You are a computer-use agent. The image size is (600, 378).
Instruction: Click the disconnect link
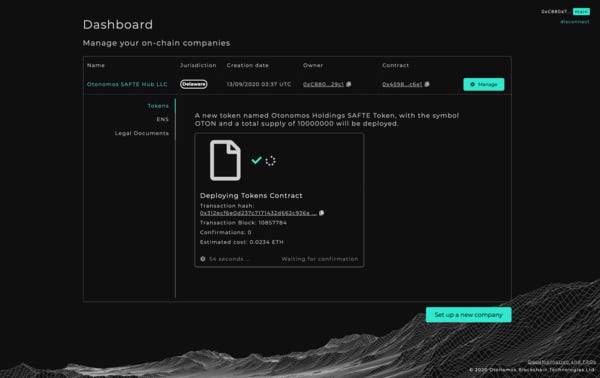tap(575, 22)
